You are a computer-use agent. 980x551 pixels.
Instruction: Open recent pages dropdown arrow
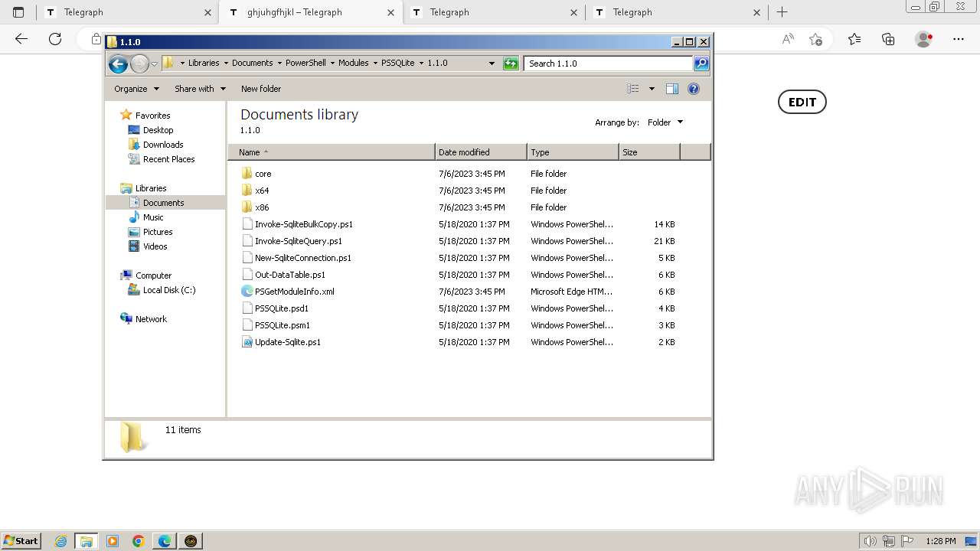point(155,64)
